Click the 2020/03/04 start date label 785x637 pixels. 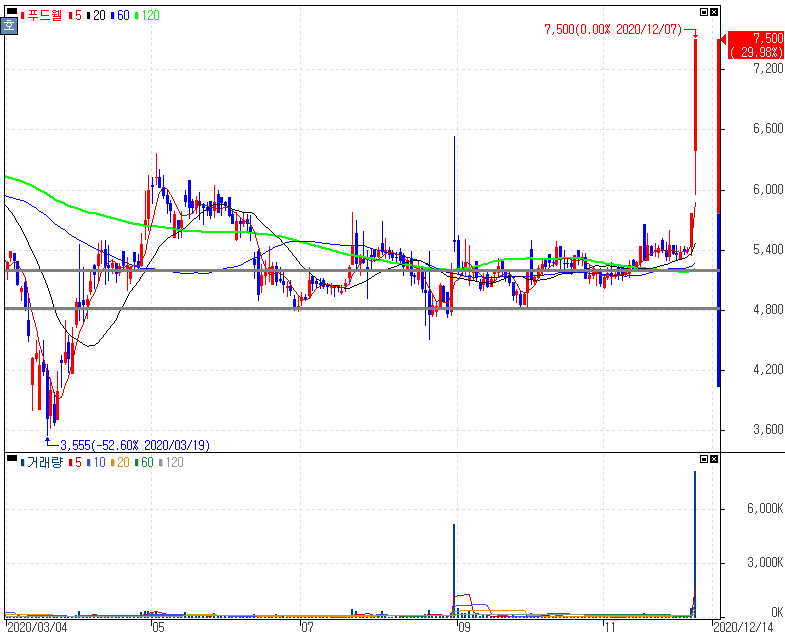[x=37, y=627]
